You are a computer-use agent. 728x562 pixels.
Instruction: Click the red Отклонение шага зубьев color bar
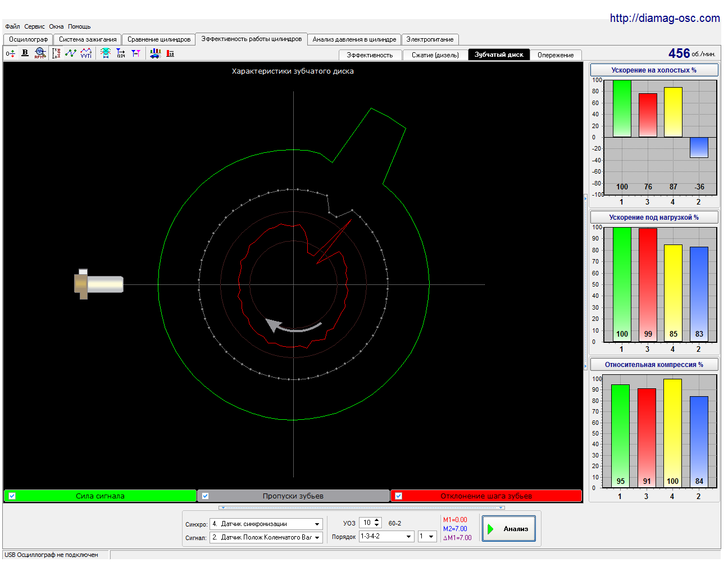[486, 496]
